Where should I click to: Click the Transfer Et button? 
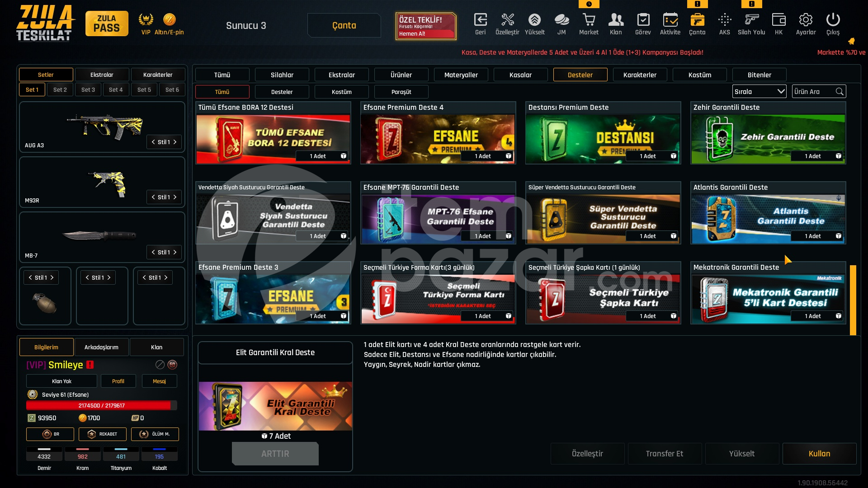665,454
